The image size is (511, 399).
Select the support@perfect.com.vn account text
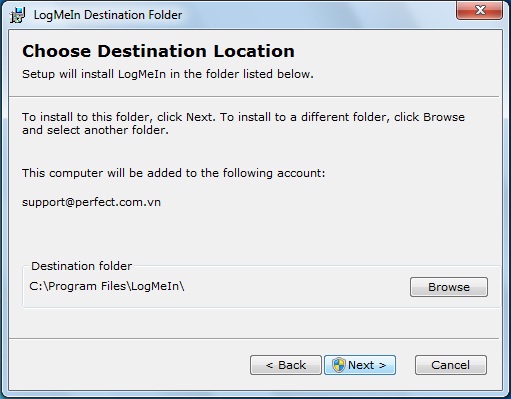[91, 202]
